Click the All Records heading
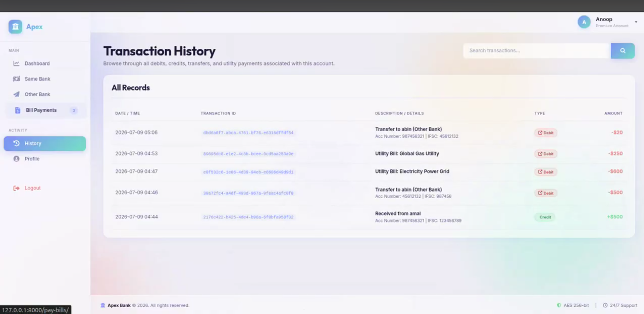 [x=130, y=88]
